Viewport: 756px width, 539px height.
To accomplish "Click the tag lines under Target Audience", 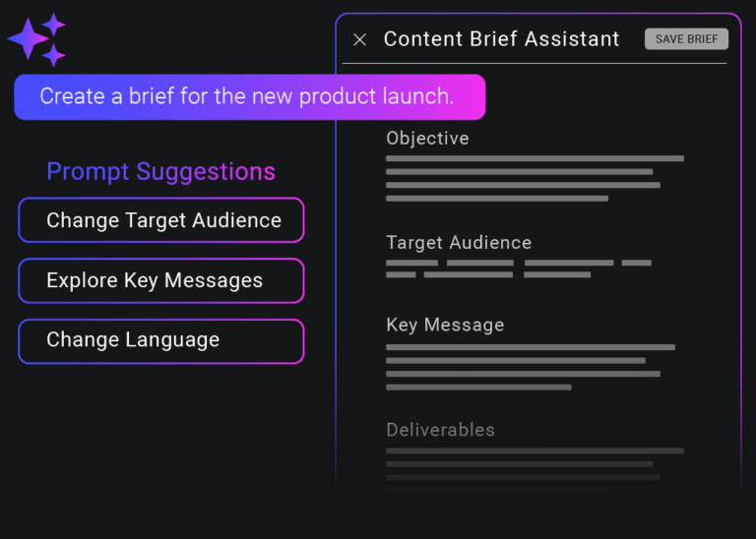I will point(517,269).
